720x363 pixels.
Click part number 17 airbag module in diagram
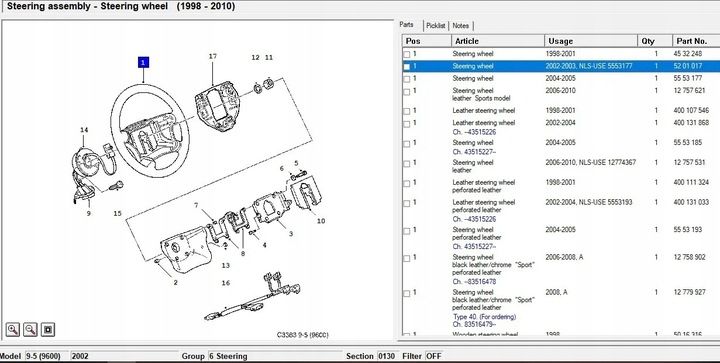[x=213, y=56]
